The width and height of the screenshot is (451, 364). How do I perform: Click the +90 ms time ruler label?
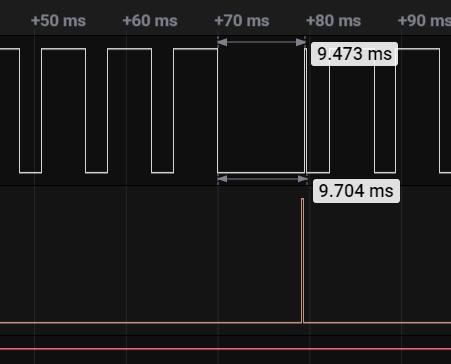[x=424, y=21]
